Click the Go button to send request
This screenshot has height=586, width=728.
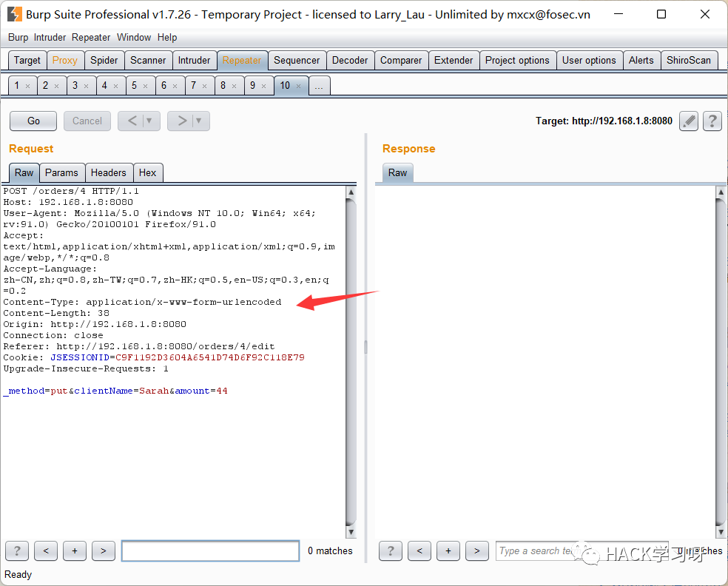[33, 121]
